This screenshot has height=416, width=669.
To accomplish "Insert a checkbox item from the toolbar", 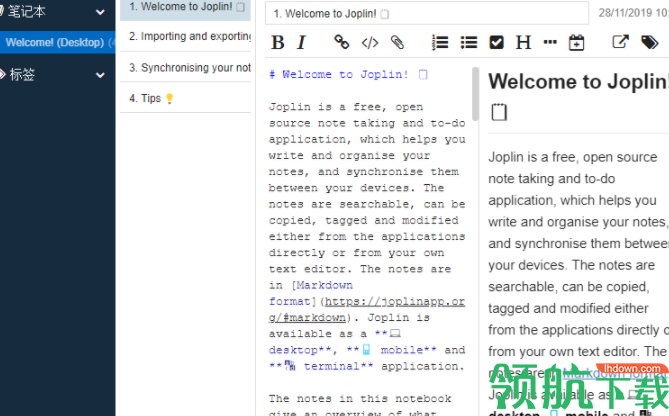I will tap(496, 42).
